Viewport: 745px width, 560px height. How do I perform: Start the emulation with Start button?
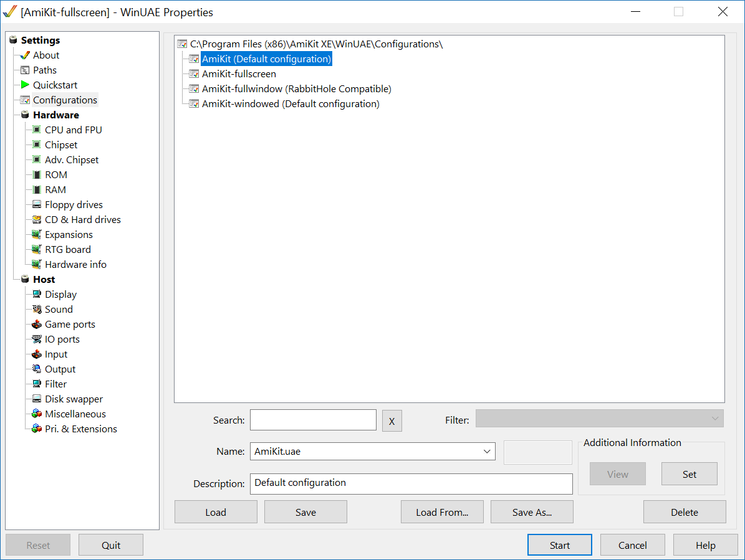coord(560,545)
